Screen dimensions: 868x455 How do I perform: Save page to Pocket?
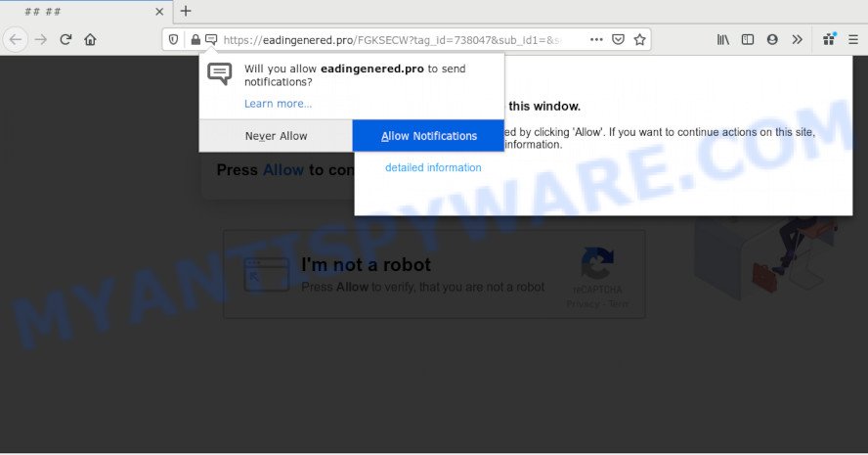point(619,40)
